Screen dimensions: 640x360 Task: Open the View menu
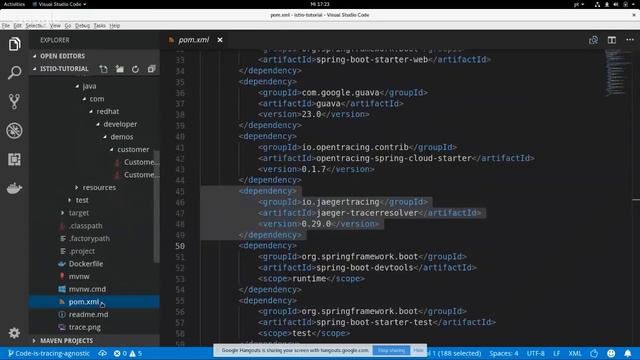coord(55,26)
